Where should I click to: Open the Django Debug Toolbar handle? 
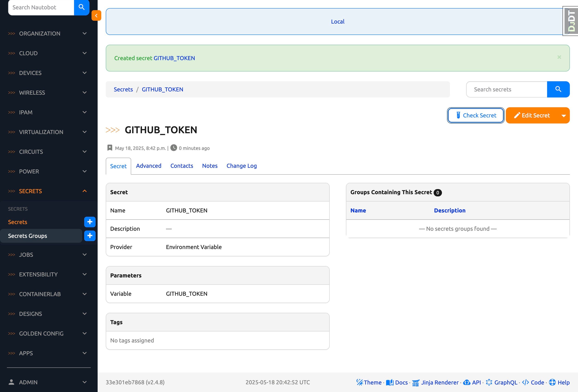coord(571,21)
